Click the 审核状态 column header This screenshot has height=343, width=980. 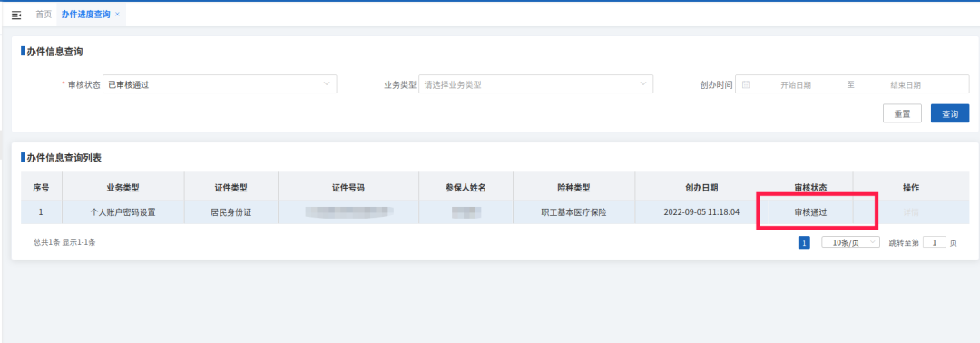pyautogui.click(x=810, y=188)
